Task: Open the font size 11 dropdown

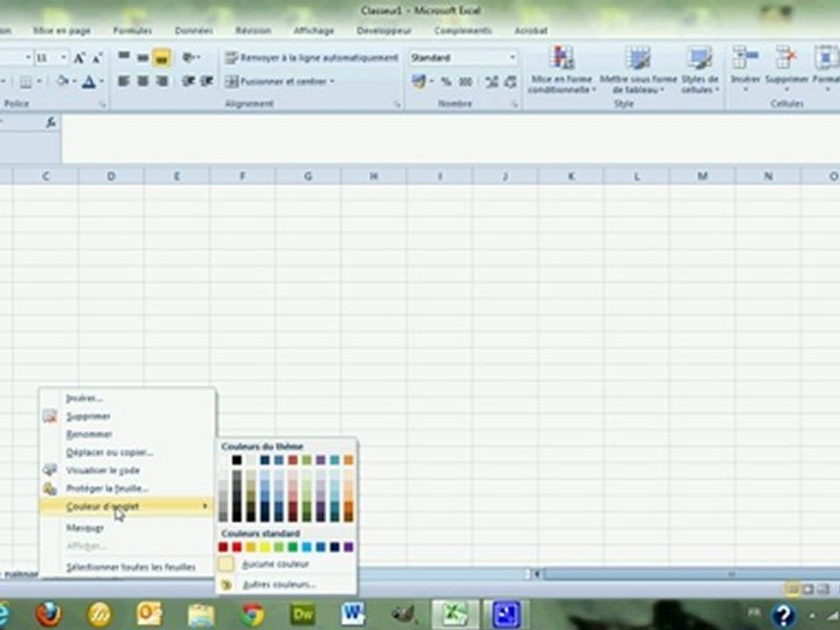Action: (63, 58)
